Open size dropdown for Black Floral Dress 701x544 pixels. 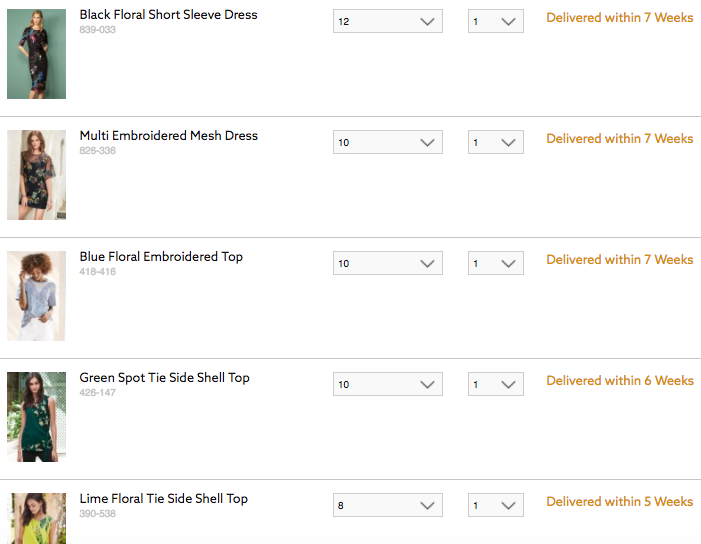tap(387, 21)
